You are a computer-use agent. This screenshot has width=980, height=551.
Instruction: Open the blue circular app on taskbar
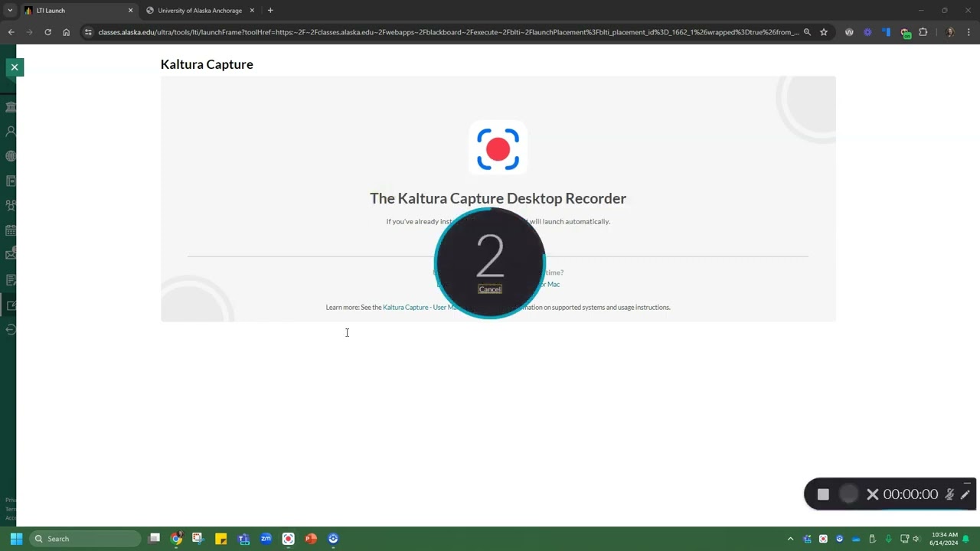[333, 539]
